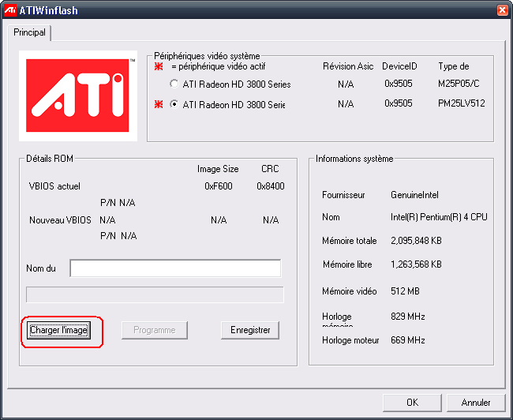The height and width of the screenshot is (420, 513).
Task: Click the 0x8400 CRC value
Action: (x=270, y=186)
